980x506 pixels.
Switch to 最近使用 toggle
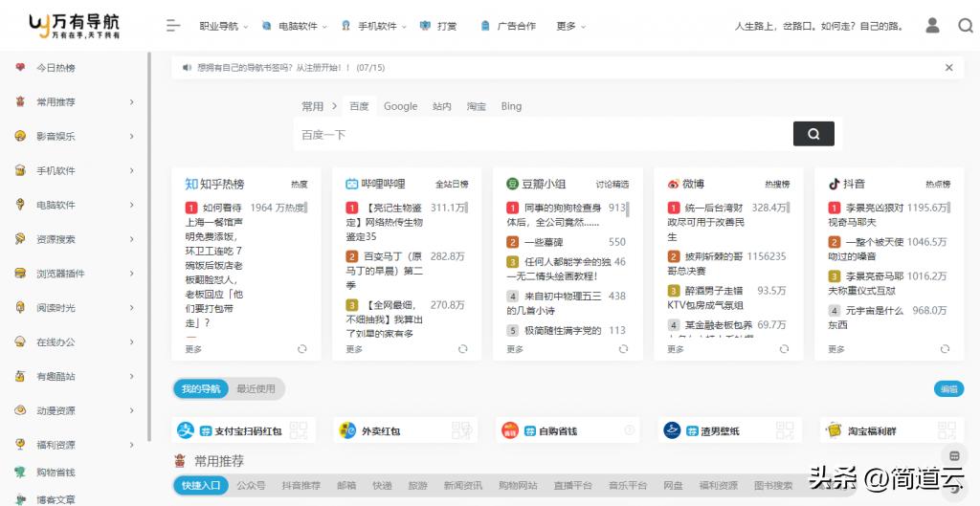(256, 388)
